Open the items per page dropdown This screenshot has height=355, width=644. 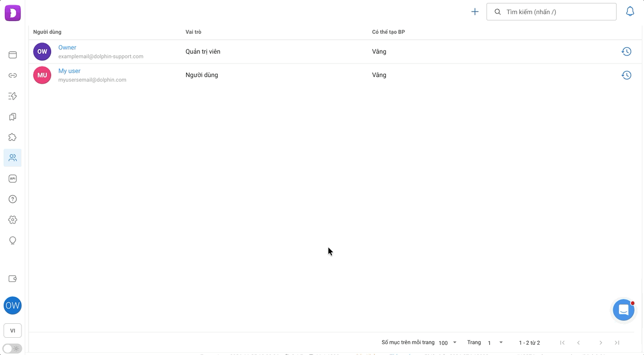pos(448,343)
